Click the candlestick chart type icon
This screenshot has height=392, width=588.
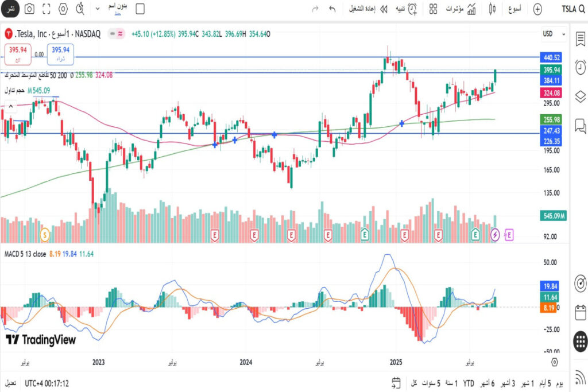492,9
